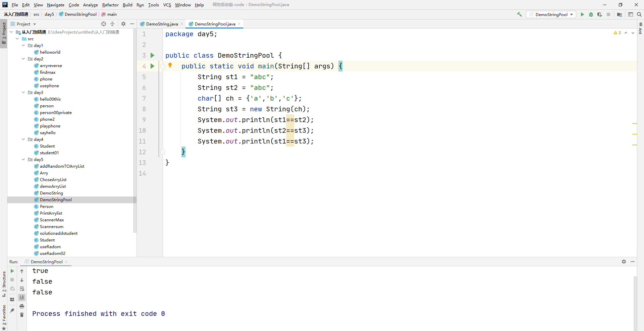This screenshot has width=644, height=331.
Task: Toggle soft-wrap in the Run console
Action: tap(22, 289)
